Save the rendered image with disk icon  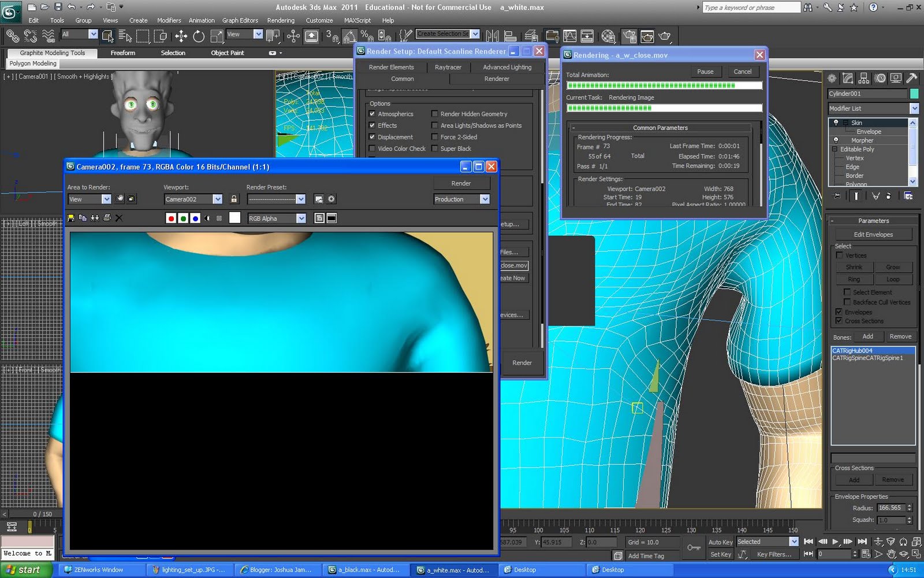point(71,218)
